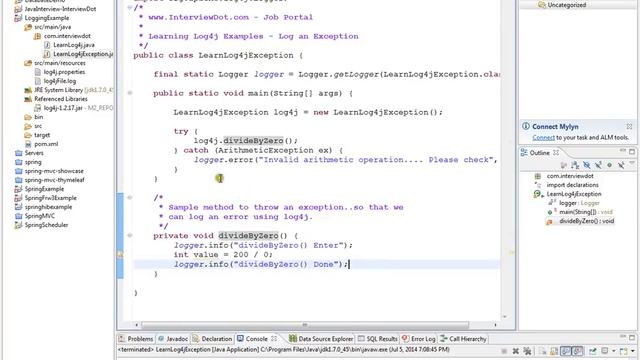Click the editor horizontal scrollbar thumb
This screenshot has height=360, width=640.
[x=305, y=325]
